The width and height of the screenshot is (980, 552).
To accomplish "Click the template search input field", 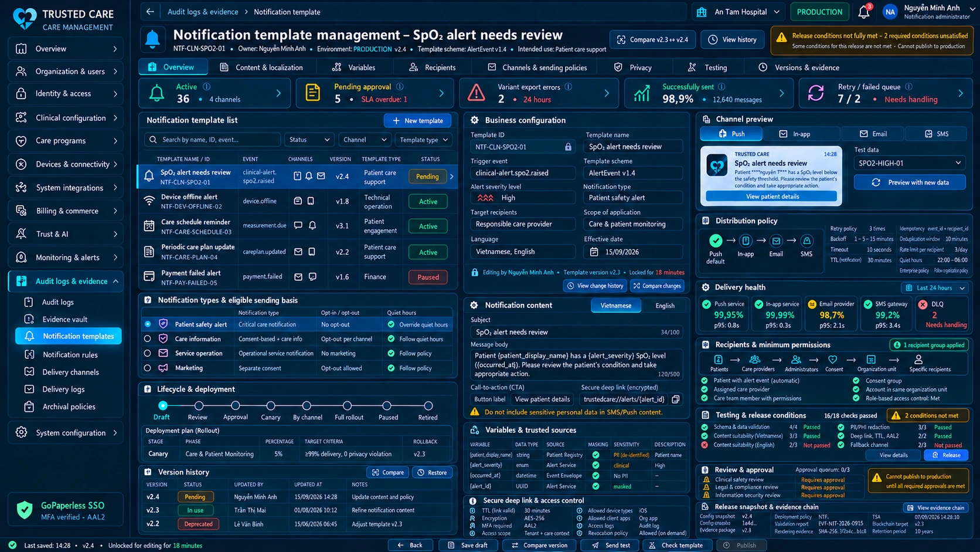I will click(212, 140).
